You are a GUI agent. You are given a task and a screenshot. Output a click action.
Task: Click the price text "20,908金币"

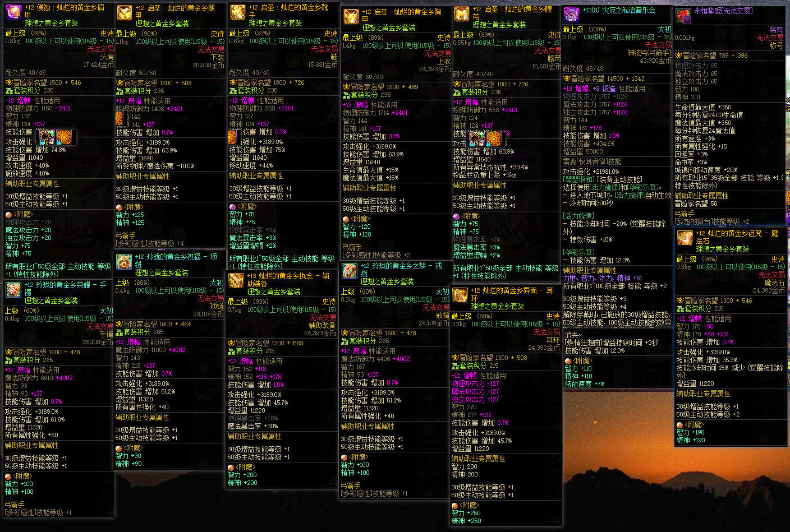209,65
